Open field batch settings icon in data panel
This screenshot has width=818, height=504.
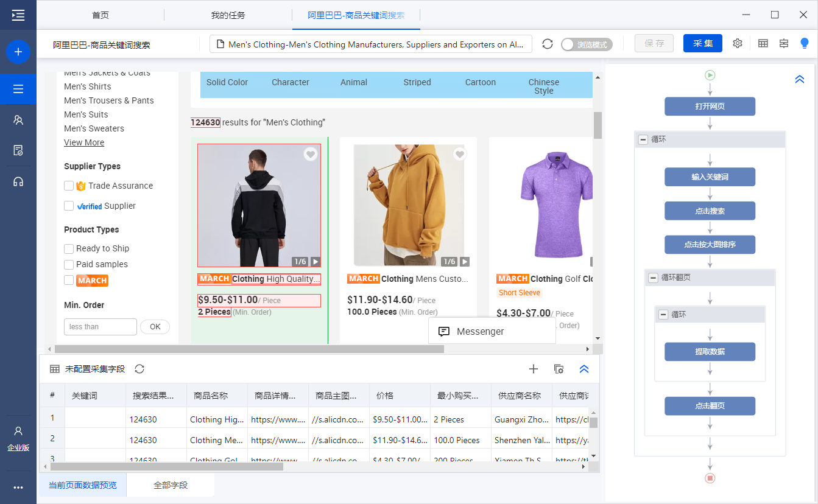coord(559,369)
